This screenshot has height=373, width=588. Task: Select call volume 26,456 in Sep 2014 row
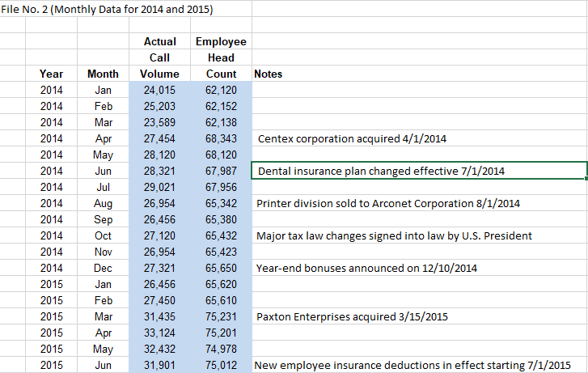[x=159, y=218]
